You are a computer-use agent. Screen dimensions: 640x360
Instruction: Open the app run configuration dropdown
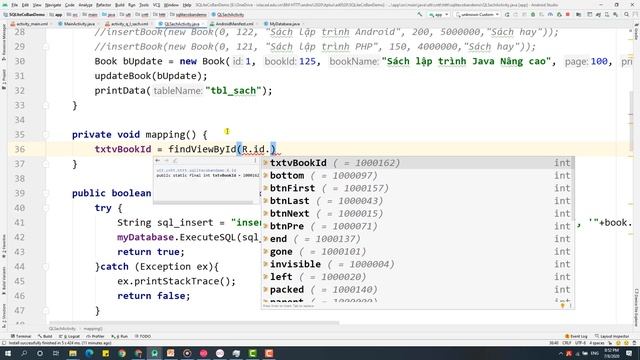(438, 14)
